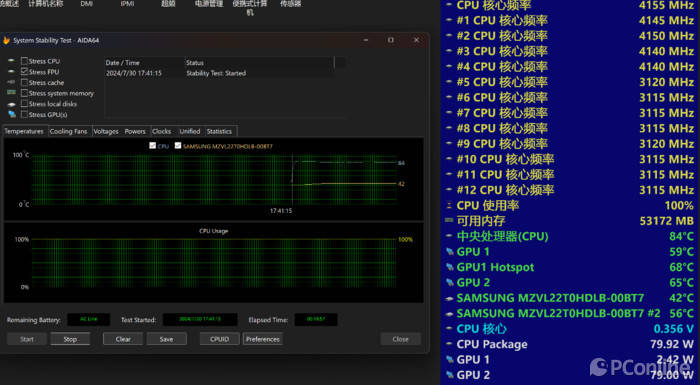The image size is (700, 385).
Task: Click the Start button
Action: [x=27, y=339]
